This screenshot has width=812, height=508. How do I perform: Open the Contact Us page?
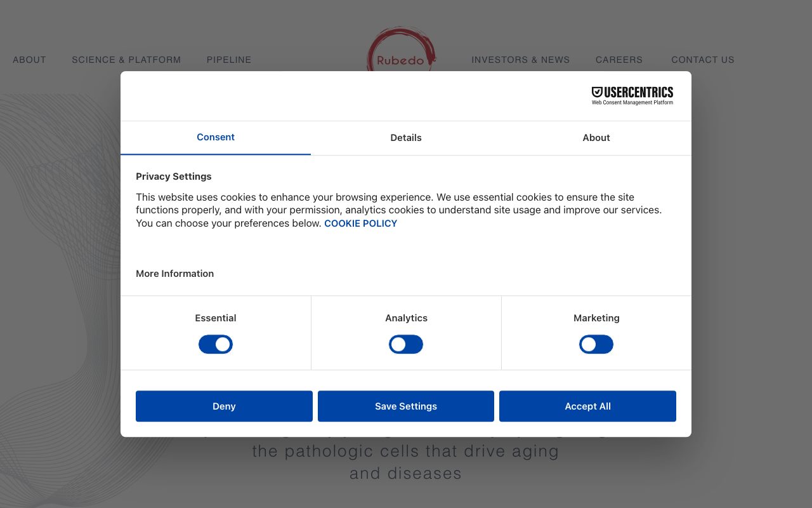point(703,60)
